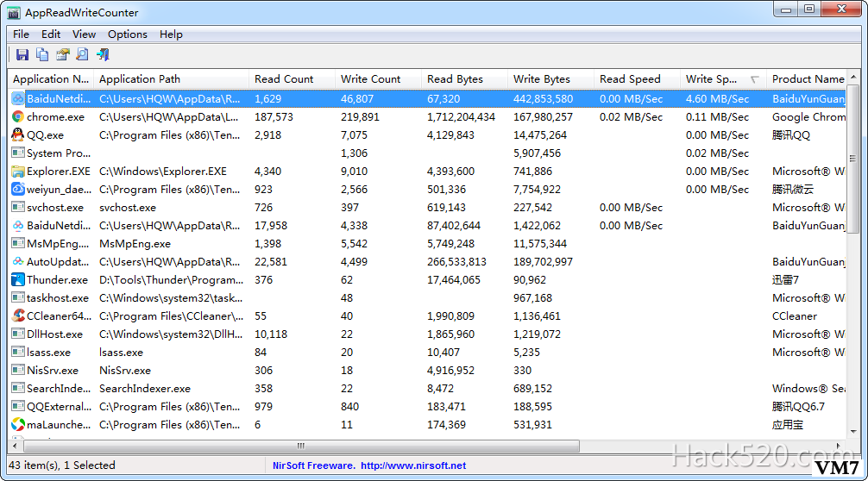Click the NisSrv.exe row icon

(18, 371)
